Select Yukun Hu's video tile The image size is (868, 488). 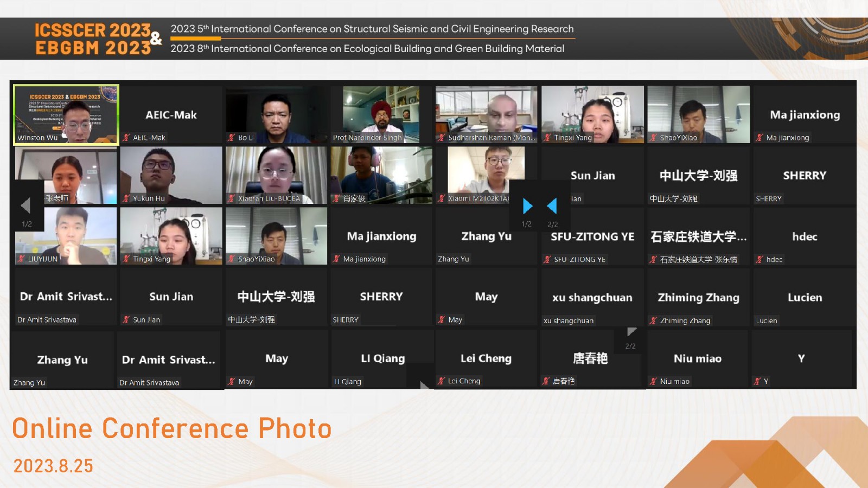pyautogui.click(x=171, y=175)
